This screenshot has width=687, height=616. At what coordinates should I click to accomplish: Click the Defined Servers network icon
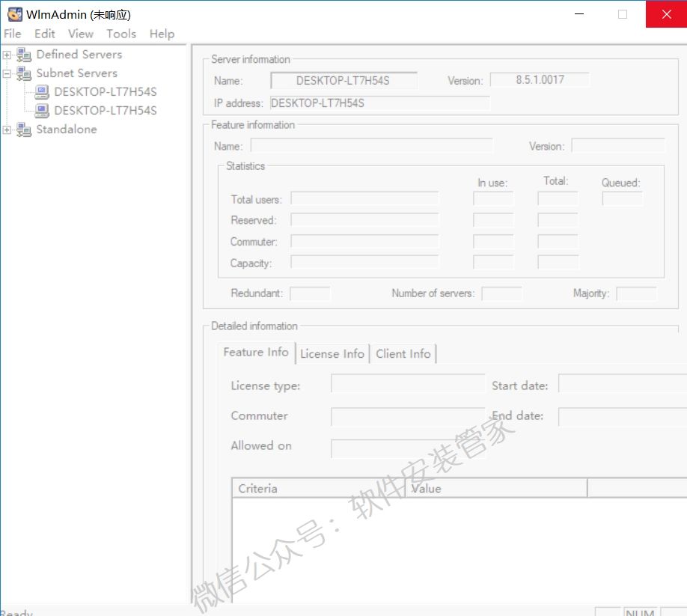(24, 55)
